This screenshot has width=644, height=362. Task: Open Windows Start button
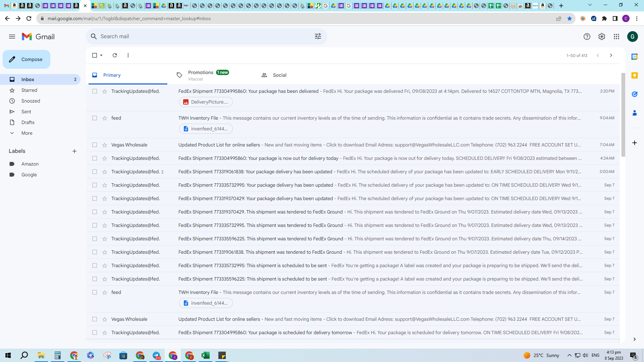(x=8, y=355)
